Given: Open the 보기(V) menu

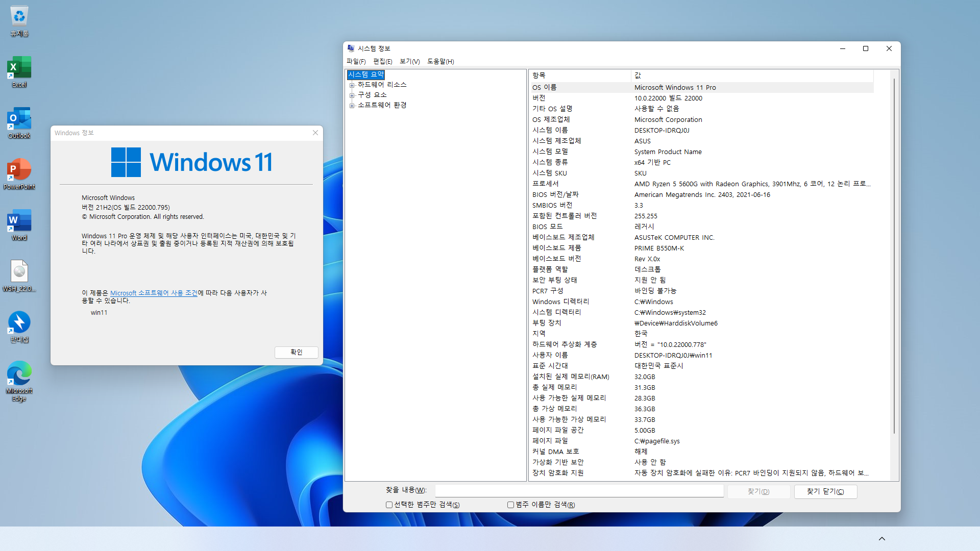Looking at the screenshot, I should pos(409,61).
